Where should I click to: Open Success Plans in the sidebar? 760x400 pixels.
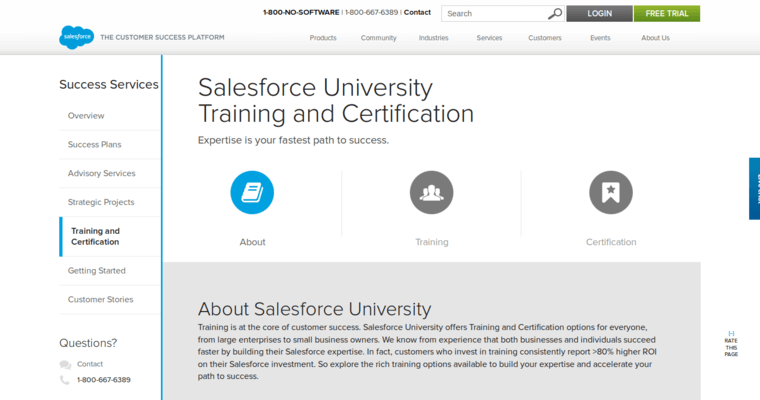(x=94, y=145)
